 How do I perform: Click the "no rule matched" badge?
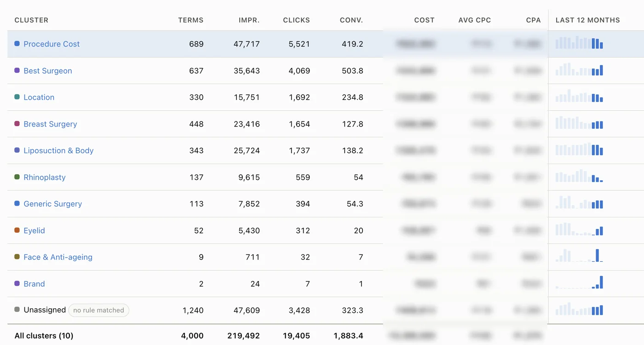point(98,310)
